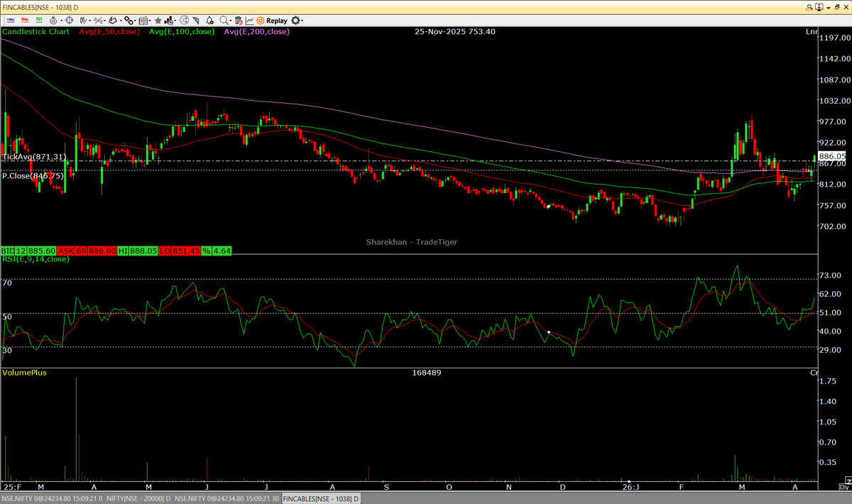Click the BID 12 885.60 quote cell

coord(28,251)
